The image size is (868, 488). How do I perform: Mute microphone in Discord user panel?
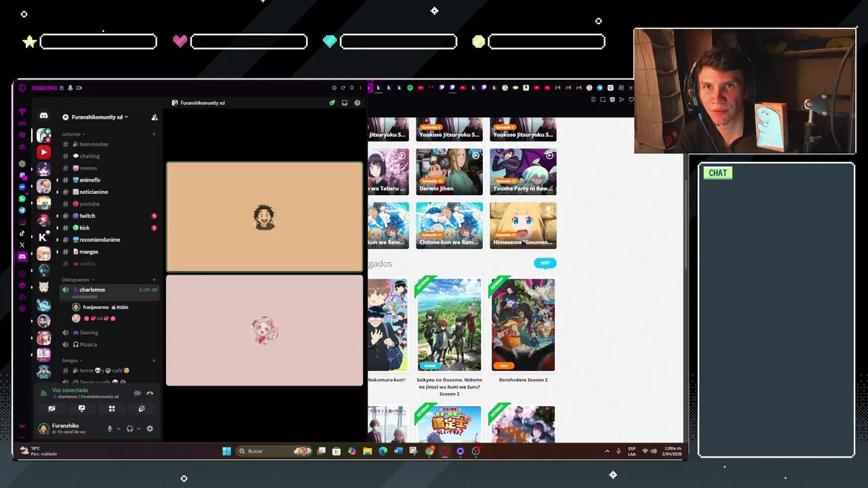click(x=110, y=428)
